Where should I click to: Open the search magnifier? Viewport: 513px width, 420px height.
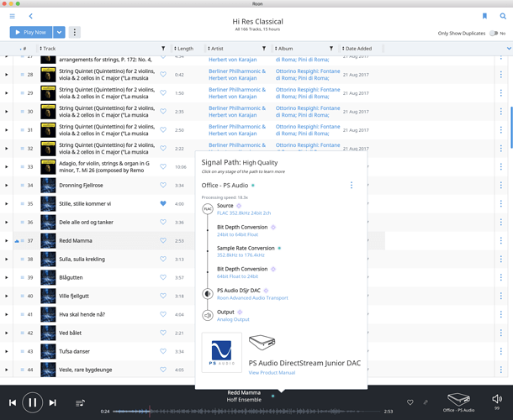click(503, 16)
